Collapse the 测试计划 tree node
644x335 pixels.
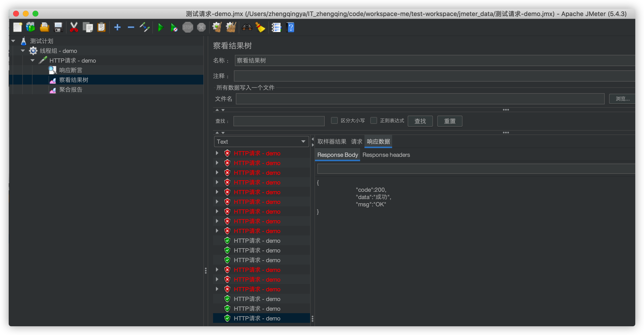coord(14,41)
